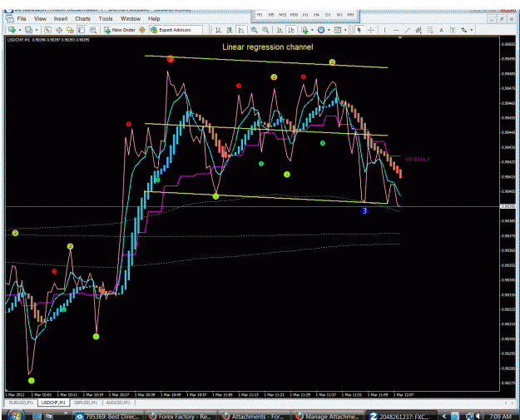This screenshot has width=520, height=420.
Task: Switch to the GBPUSD,M1 chart tab
Action: tap(86, 403)
